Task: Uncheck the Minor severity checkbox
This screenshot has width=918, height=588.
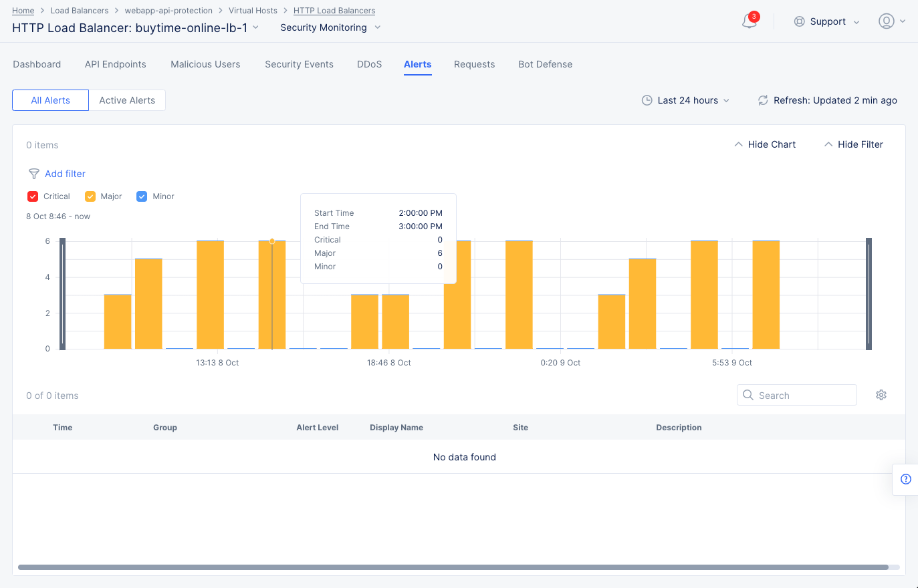Action: (142, 196)
